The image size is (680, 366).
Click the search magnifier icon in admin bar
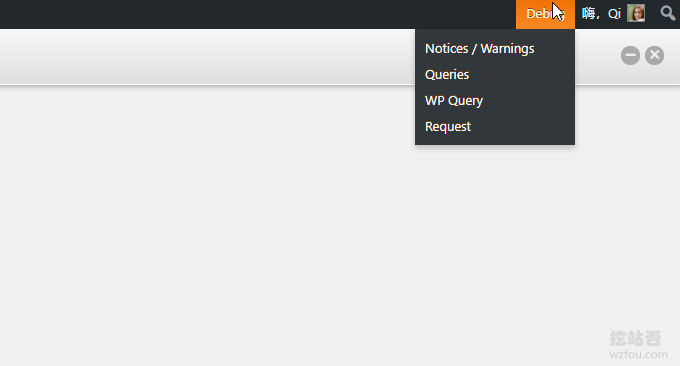pos(667,13)
